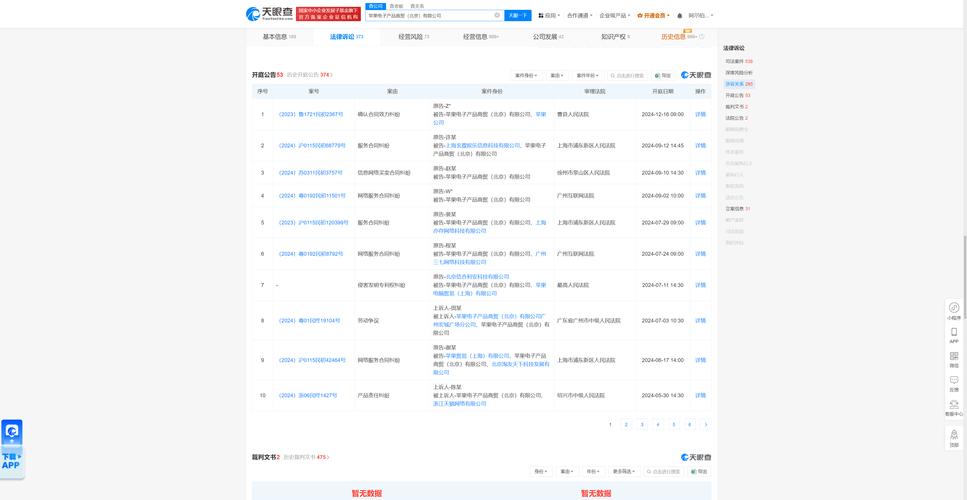Switch to 历史信息 tab
This screenshot has height=500, width=967.
pos(683,37)
